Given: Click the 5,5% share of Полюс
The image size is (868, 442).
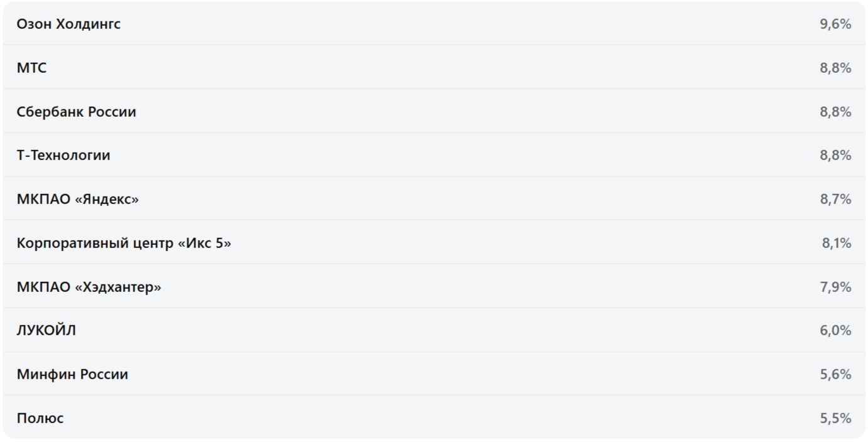Looking at the screenshot, I should (x=835, y=418).
